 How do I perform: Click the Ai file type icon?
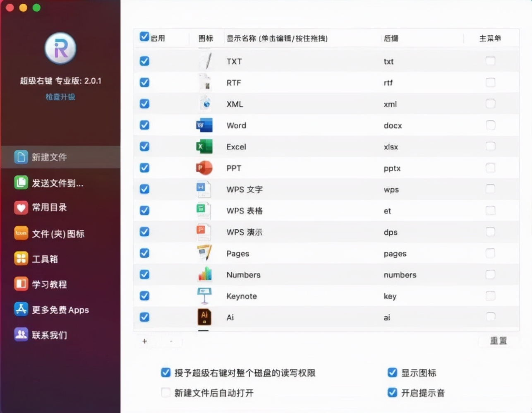tap(204, 317)
